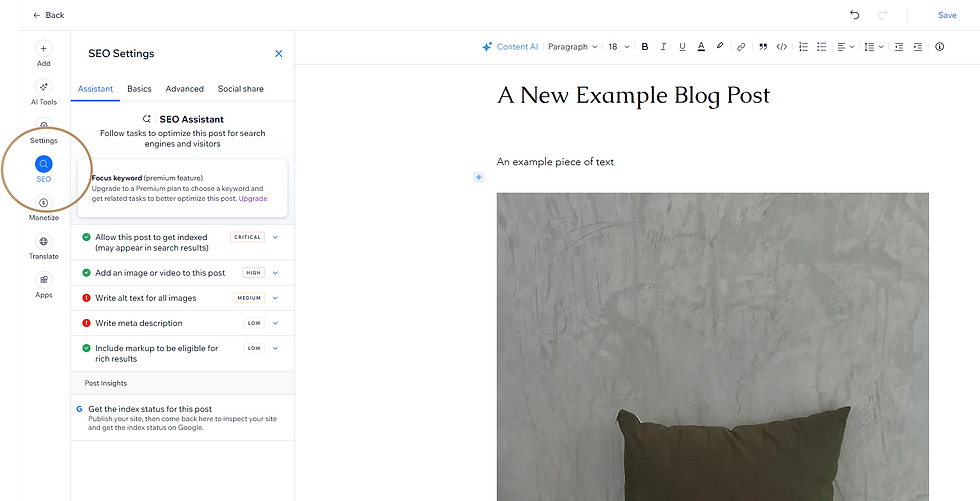The height and width of the screenshot is (501, 980).
Task: Apply bulleted list formatting
Action: pos(822,47)
